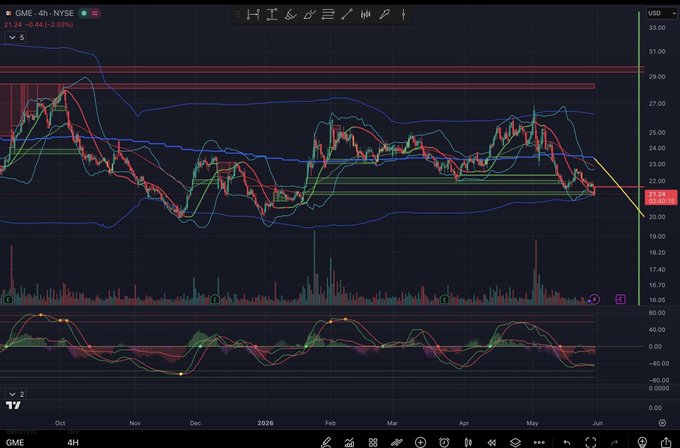
Task: Click the 20.00 price scale label
Action: tap(657, 217)
